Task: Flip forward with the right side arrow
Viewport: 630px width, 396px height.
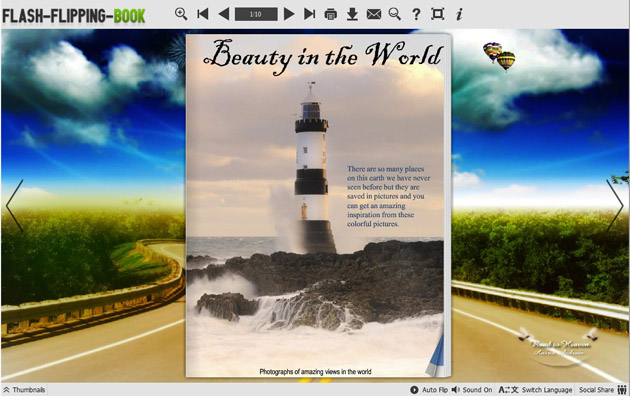Action: [x=615, y=206]
